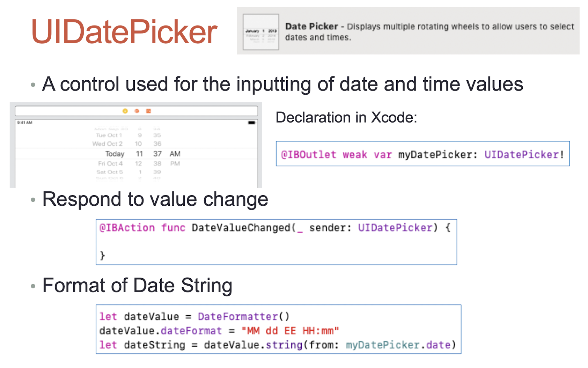The image size is (588, 368).
Task: Click the @IBOutlet myDatePicker declaration code box
Action: pos(423,154)
